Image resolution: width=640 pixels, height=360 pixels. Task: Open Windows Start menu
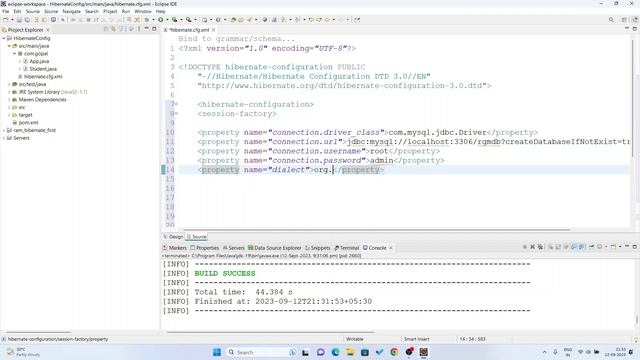217,352
